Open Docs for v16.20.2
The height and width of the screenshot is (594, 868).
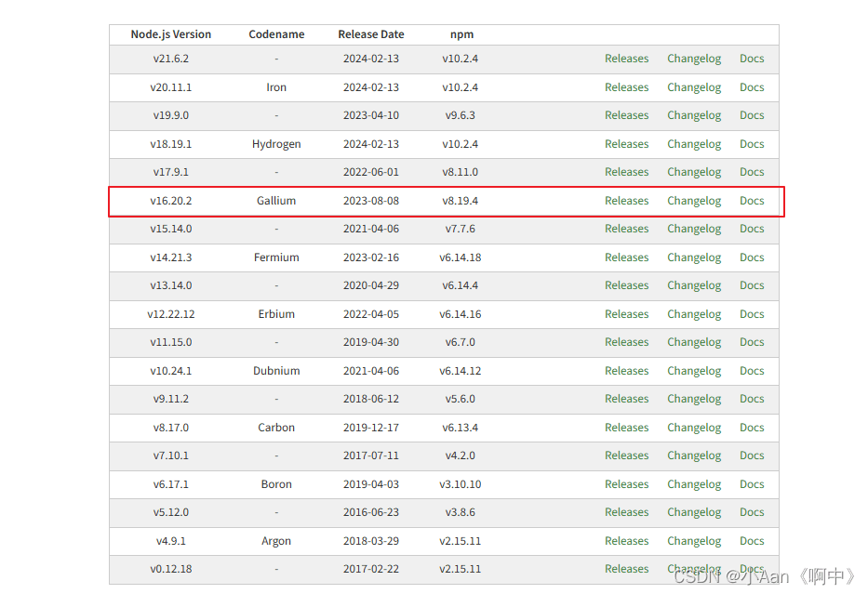point(751,202)
